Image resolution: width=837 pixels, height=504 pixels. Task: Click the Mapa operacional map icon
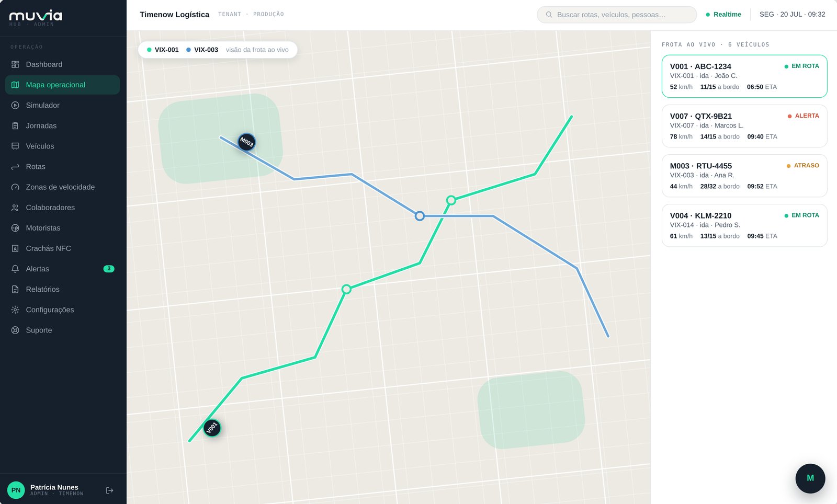point(15,85)
